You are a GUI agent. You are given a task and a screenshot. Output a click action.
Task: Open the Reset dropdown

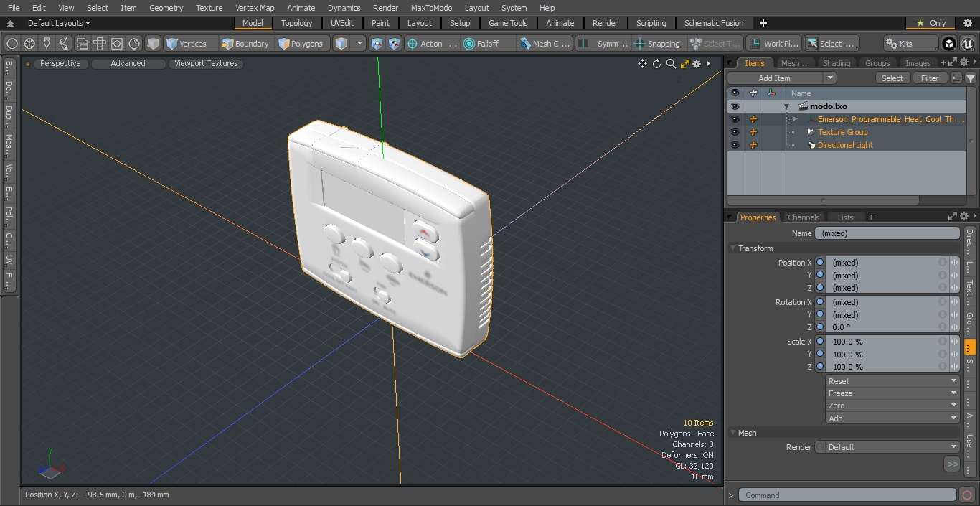[893, 381]
